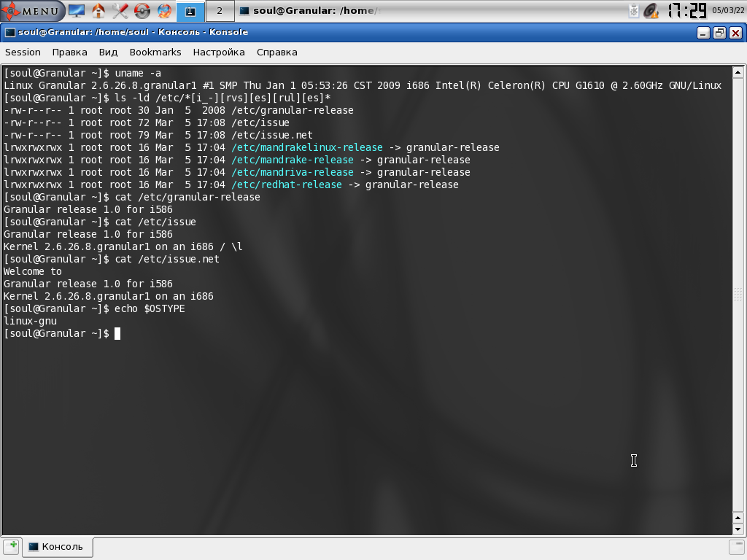Click the date 05/03/22 in the panel
The width and height of the screenshot is (747, 560).
[x=727, y=10]
